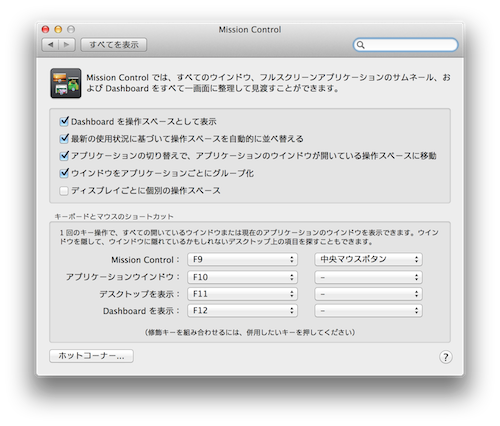Open the 中央マウスボタン mouse shortcut dropdown

pyautogui.click(x=368, y=259)
